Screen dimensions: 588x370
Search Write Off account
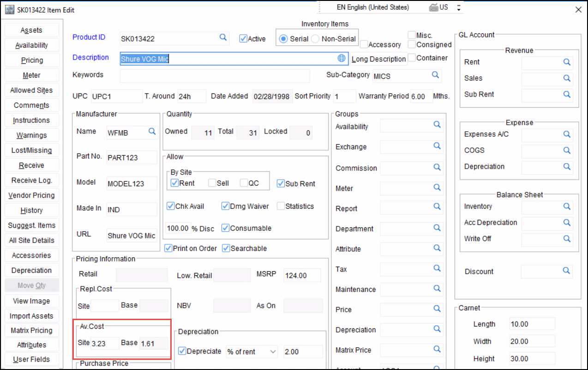pos(567,239)
